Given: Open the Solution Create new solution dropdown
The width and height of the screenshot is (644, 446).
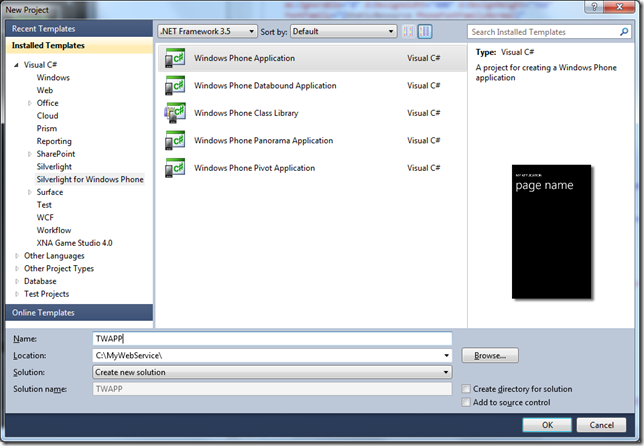Looking at the screenshot, I should [272, 372].
